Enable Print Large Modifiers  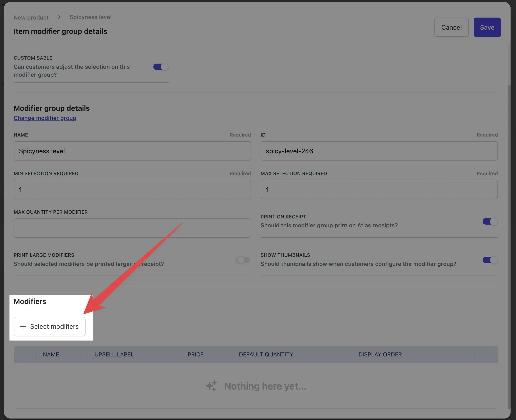[243, 260]
